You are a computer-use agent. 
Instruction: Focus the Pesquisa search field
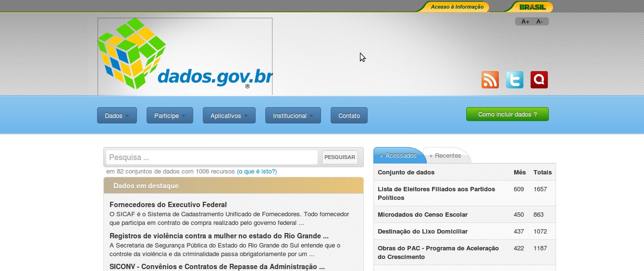click(x=212, y=157)
